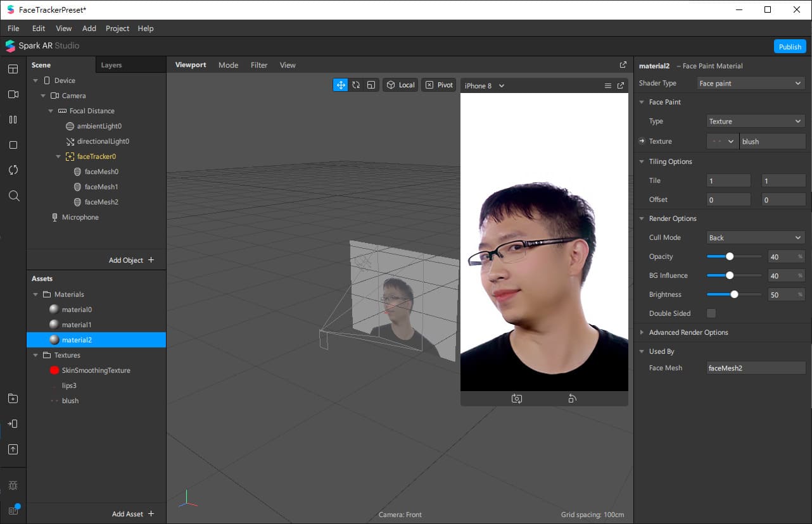The height and width of the screenshot is (524, 812).
Task: Open the search icon in left sidebar
Action: pyautogui.click(x=13, y=196)
